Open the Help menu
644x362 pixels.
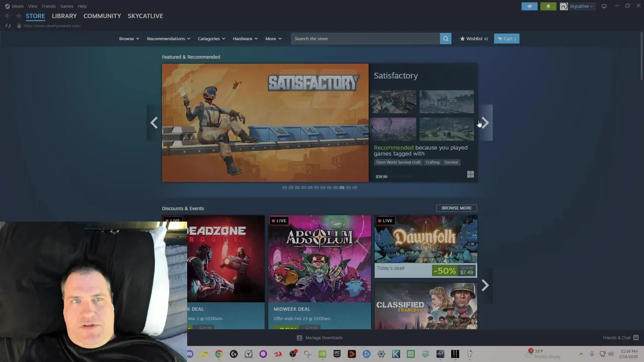point(82,6)
